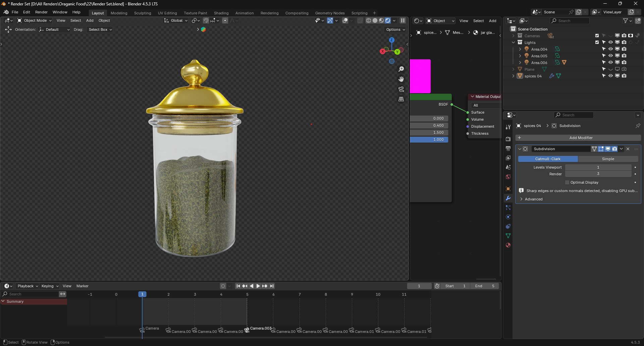Toggle camera view icon in viewport

point(401,89)
